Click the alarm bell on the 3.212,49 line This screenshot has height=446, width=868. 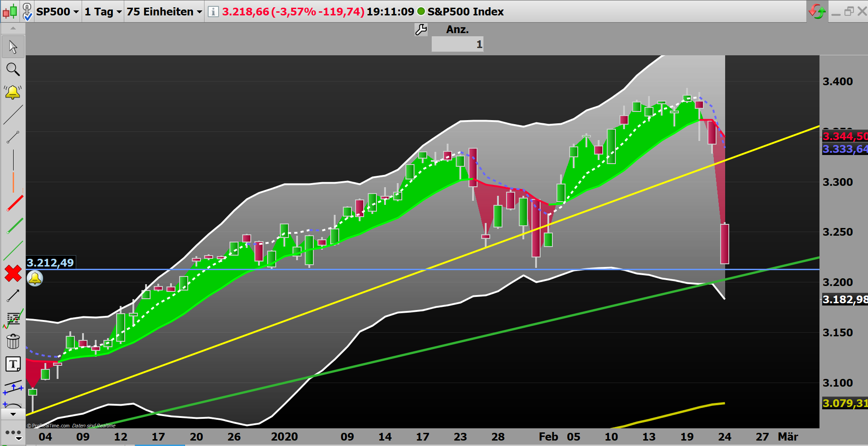[x=35, y=278]
